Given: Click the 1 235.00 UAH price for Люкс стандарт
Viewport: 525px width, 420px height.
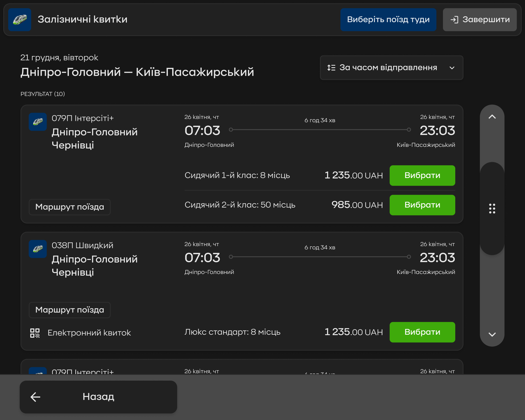Looking at the screenshot, I should click(354, 332).
